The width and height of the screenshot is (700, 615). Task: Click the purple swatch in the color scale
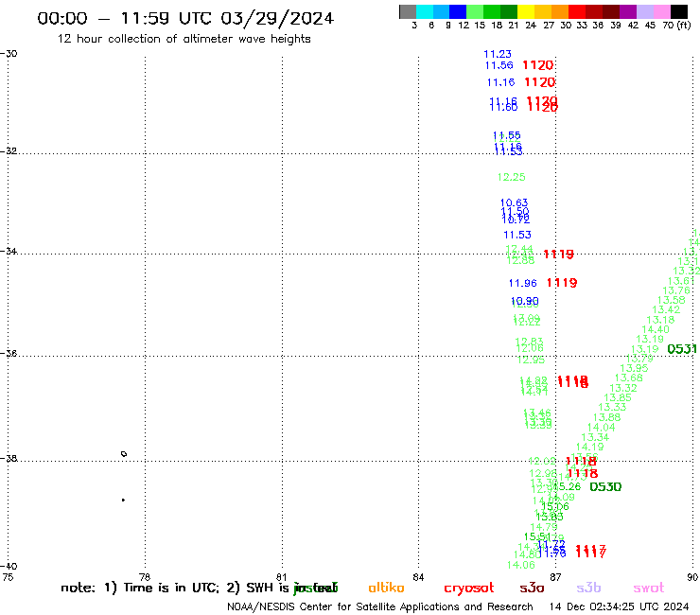pos(628,11)
